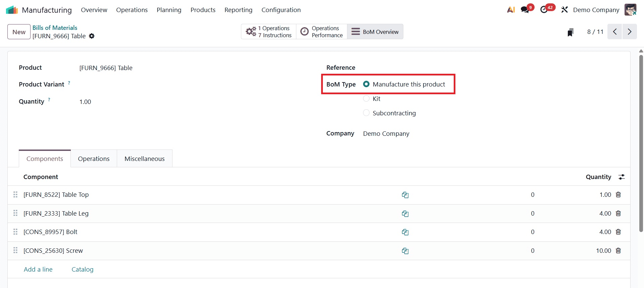Screen dimensions: 644x288
Task: Open the debug tools wrench icon
Action: click(564, 10)
